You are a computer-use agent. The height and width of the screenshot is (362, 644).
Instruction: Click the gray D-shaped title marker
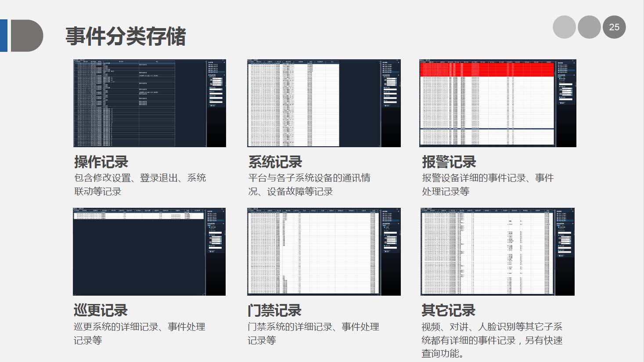point(26,36)
